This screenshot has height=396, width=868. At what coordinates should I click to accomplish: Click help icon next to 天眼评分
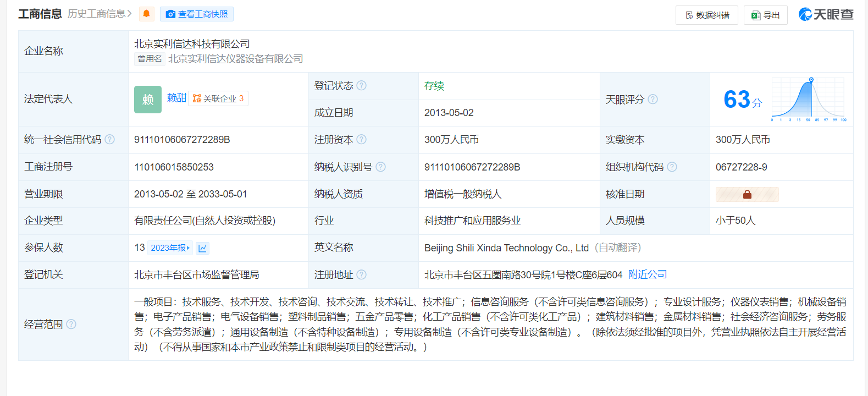point(653,99)
